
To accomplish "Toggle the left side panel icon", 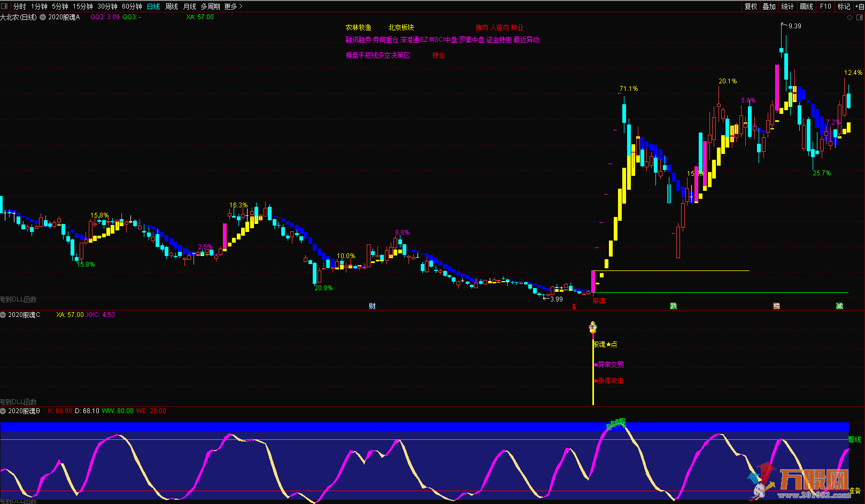I will coord(5,6).
